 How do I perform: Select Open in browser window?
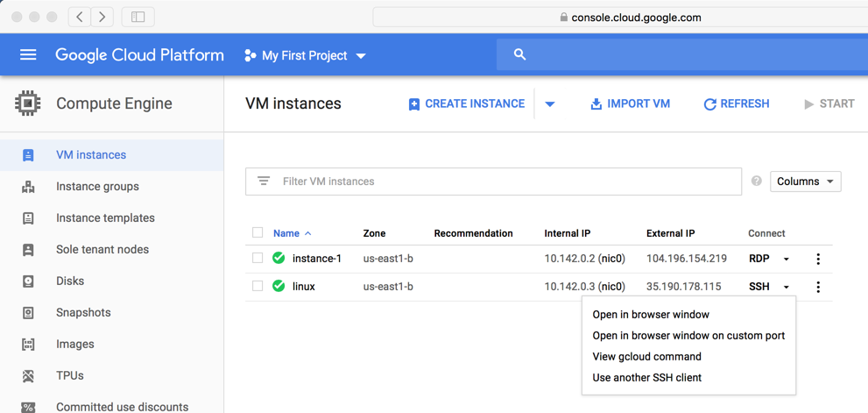(651, 315)
